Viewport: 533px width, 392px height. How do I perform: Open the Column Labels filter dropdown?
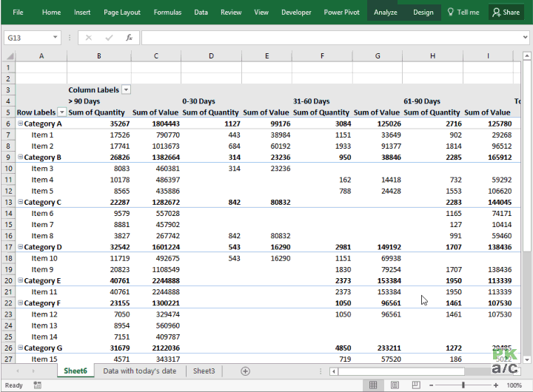126,89
